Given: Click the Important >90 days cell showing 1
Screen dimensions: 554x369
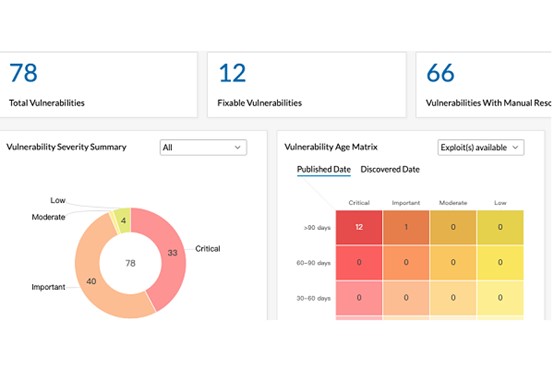Looking at the screenshot, I should (x=406, y=227).
